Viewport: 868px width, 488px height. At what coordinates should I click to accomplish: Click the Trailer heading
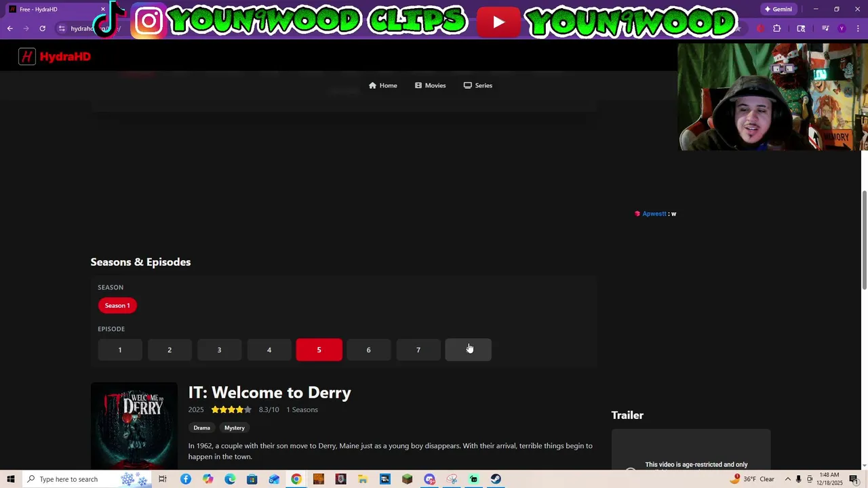tap(627, 415)
